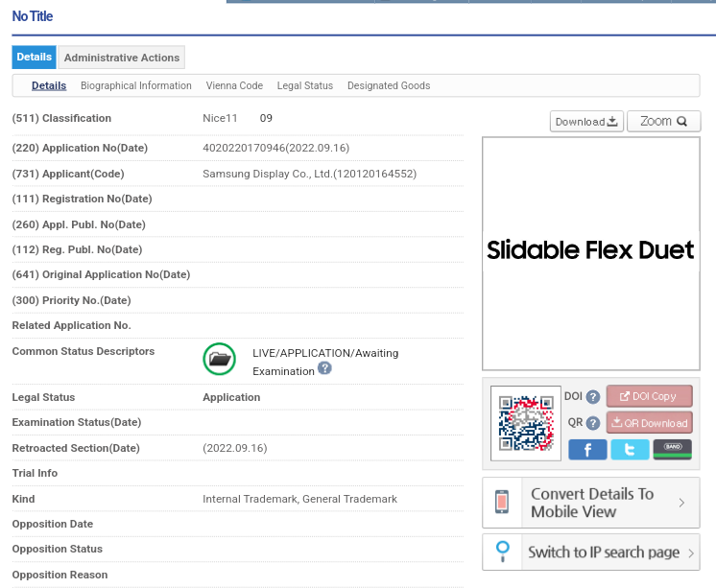Switch to Administrative Actions tab
The width and height of the screenshot is (716, 588).
pyautogui.click(x=122, y=58)
